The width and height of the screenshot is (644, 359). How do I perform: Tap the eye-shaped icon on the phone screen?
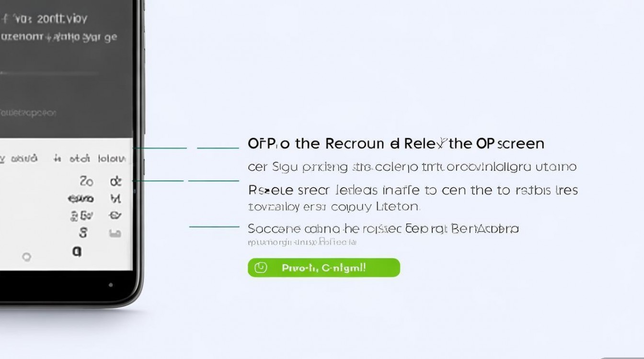[115, 215]
